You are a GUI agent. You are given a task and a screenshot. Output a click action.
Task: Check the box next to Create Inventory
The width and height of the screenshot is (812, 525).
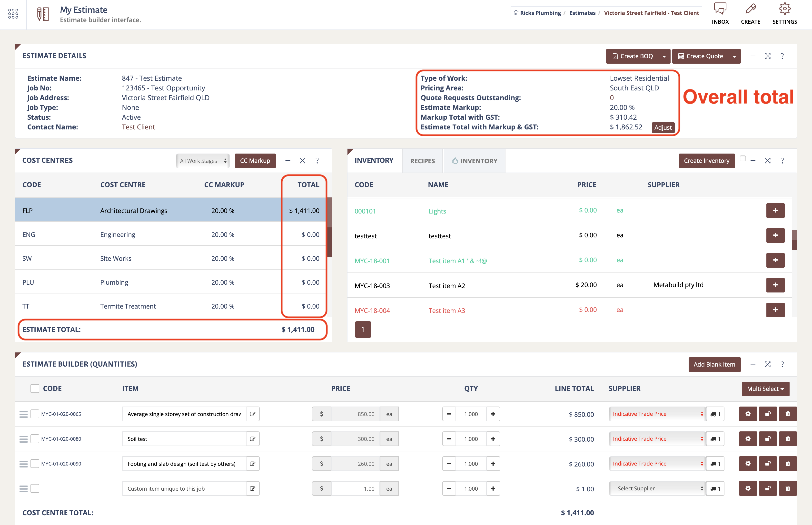[743, 158]
